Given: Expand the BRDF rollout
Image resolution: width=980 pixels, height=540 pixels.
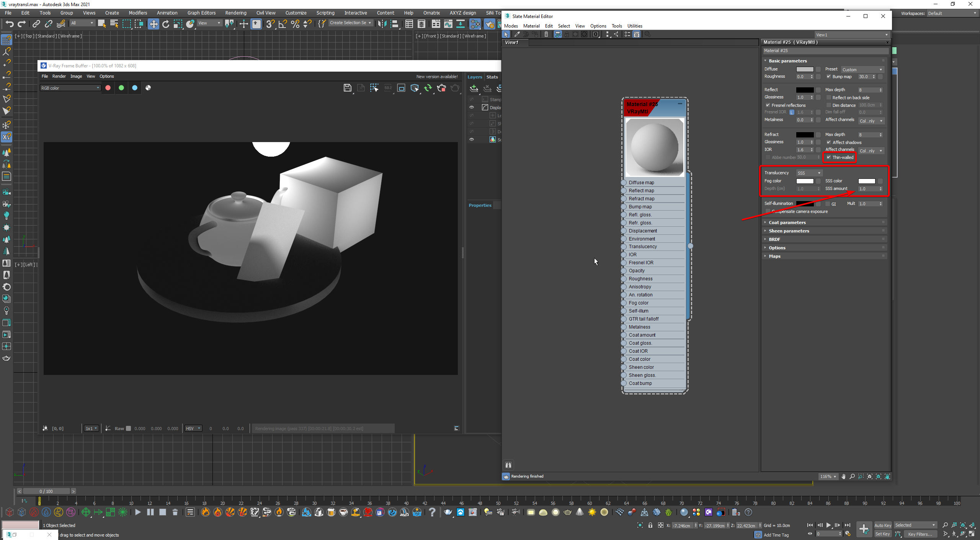Looking at the screenshot, I should point(824,239).
